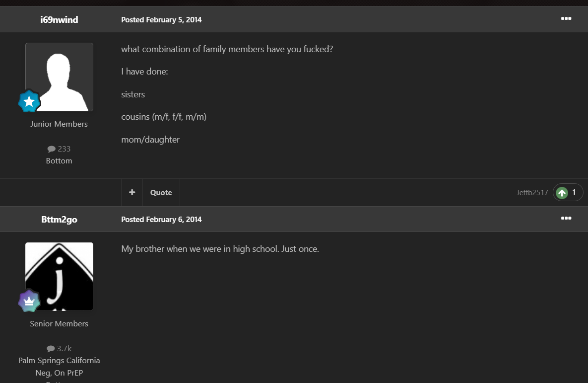Open the Jeffb2517 reactor profile link
This screenshot has height=383, width=588.
tap(532, 193)
